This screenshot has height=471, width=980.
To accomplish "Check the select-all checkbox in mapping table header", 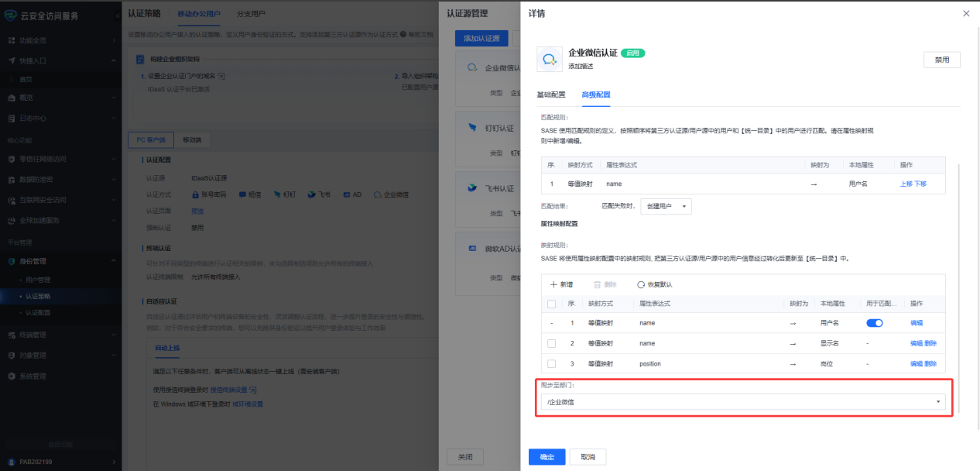I will (551, 304).
